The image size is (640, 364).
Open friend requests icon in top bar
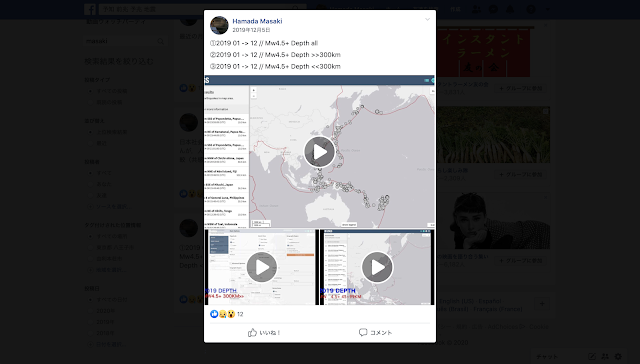476,9
